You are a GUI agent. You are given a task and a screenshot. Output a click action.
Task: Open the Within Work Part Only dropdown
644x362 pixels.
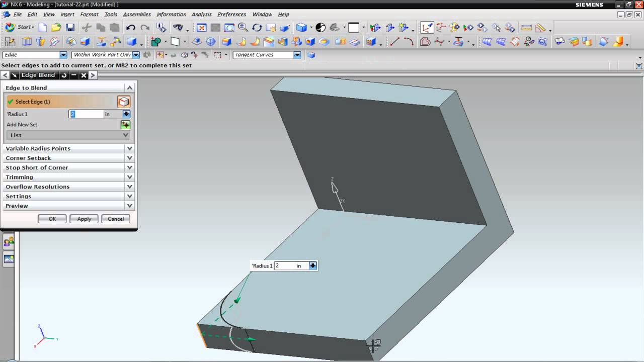click(136, 55)
